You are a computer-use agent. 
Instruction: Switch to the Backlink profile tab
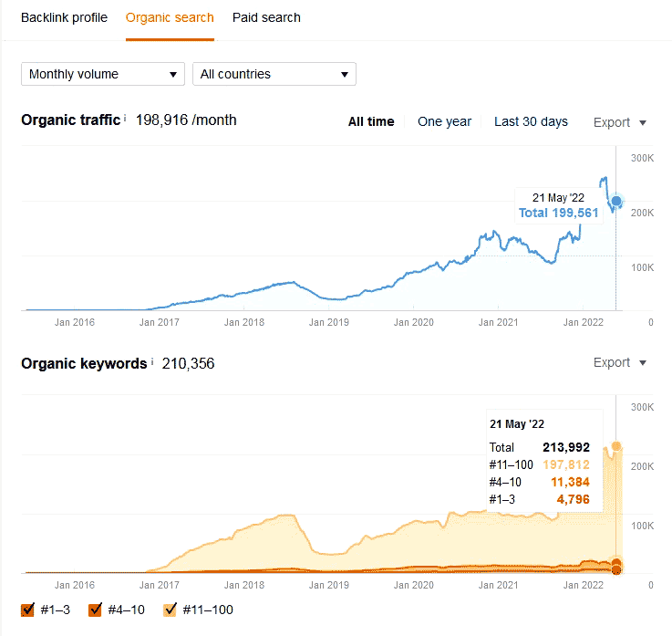pos(64,17)
